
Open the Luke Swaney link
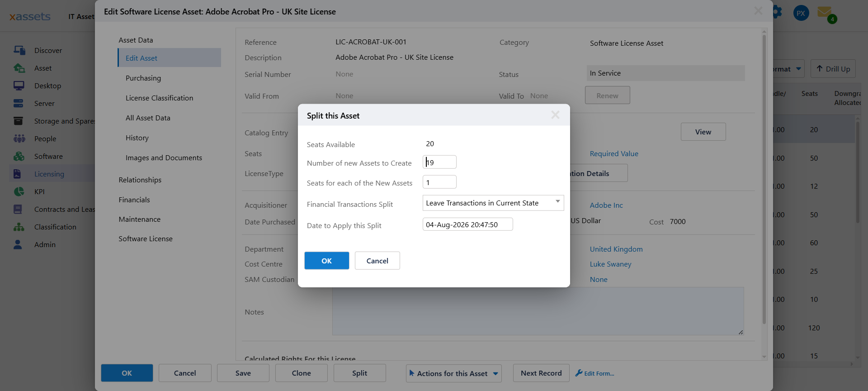pos(610,264)
